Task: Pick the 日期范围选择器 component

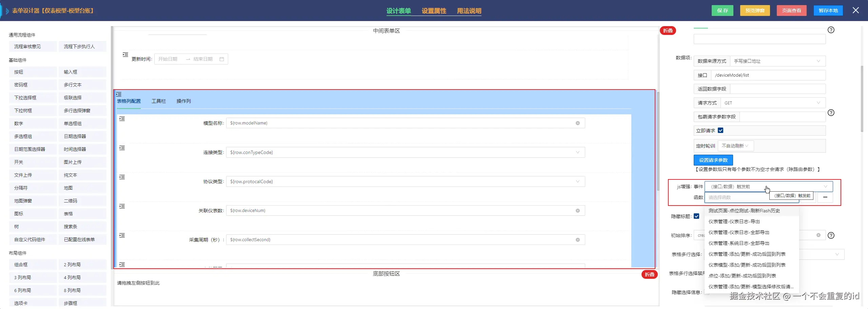Action: tap(33, 149)
